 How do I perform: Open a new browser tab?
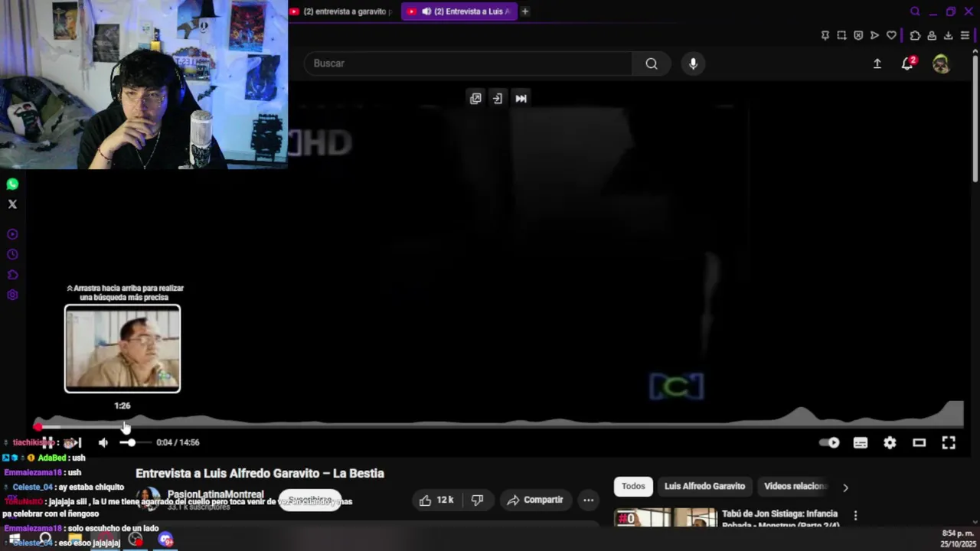(525, 11)
